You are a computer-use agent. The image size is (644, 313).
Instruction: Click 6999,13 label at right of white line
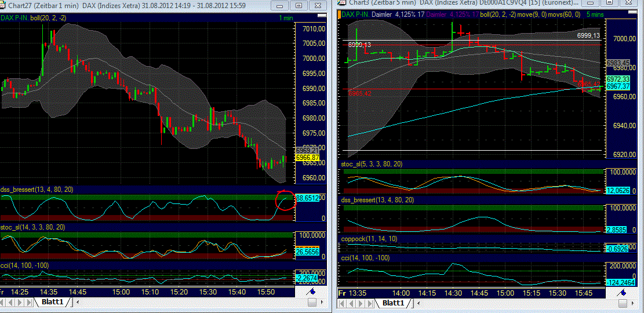point(588,36)
